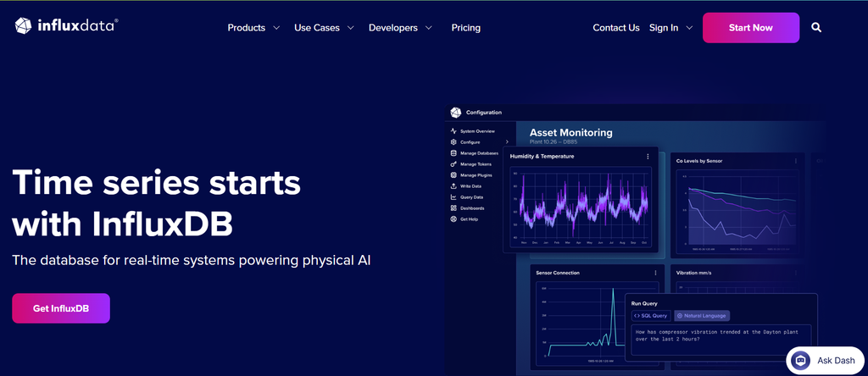Viewport: 868px width, 376px height.
Task: Click the Manage Plugins icon
Action: coord(453,174)
